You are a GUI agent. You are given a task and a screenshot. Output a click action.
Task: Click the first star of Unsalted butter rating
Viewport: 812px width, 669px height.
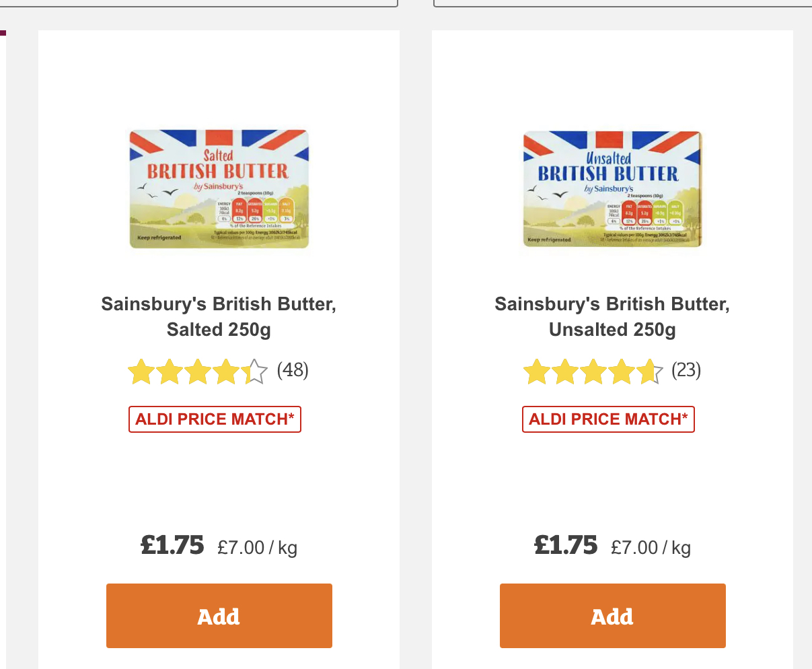click(536, 372)
